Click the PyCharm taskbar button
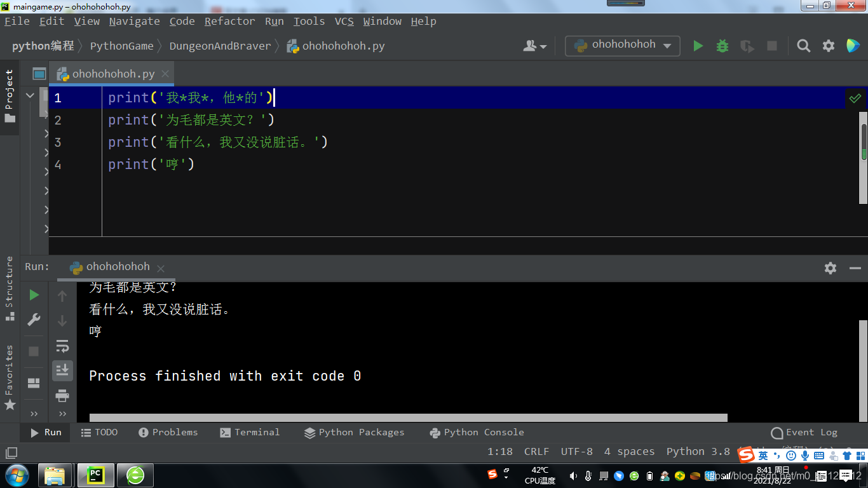The width and height of the screenshot is (868, 488). [95, 475]
